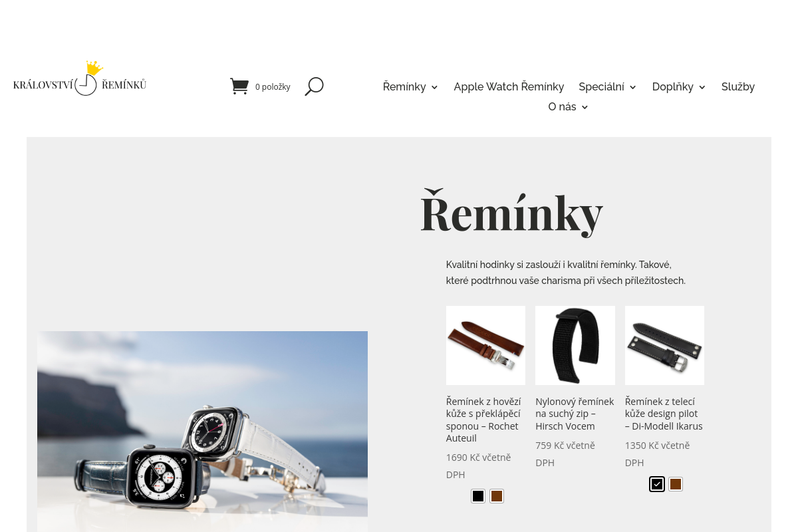
Task: Pick brown color for Rochet Auteuil strap
Action: 497,496
